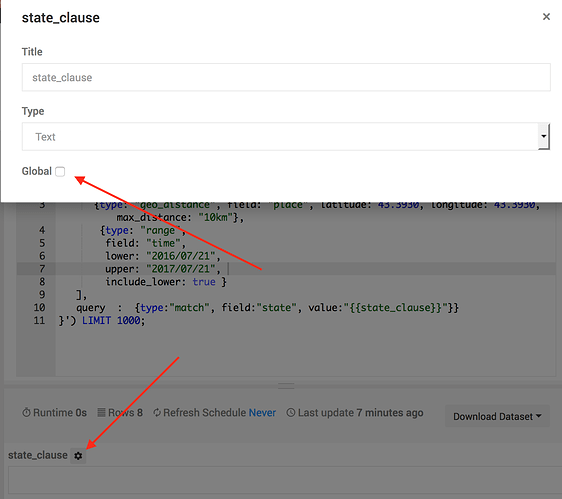This screenshot has width=562, height=499.
Task: Click the Global label
Action: click(37, 171)
